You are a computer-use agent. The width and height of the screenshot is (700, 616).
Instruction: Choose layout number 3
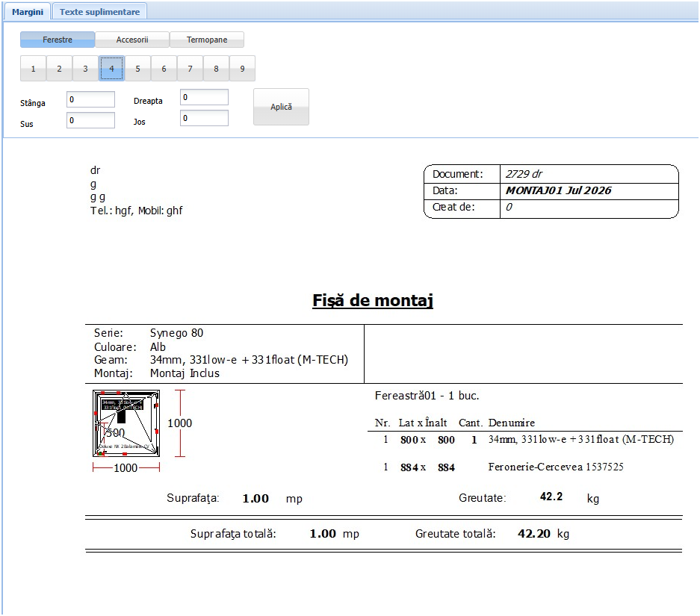85,69
